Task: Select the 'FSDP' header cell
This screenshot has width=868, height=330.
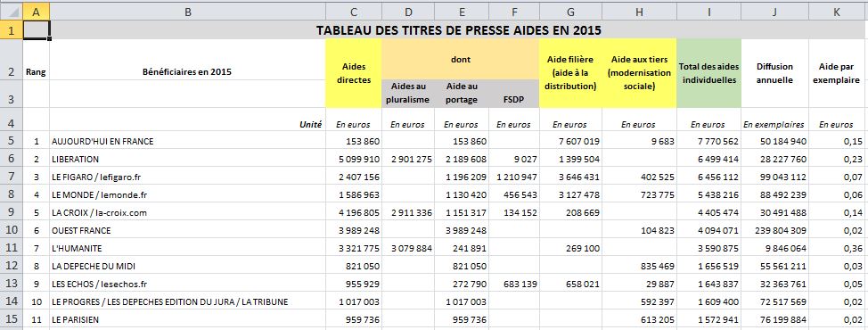Action: pyautogui.click(x=514, y=93)
